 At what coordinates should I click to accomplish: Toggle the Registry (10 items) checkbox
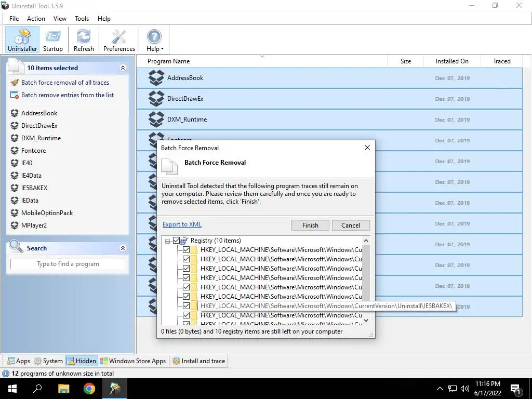click(177, 241)
